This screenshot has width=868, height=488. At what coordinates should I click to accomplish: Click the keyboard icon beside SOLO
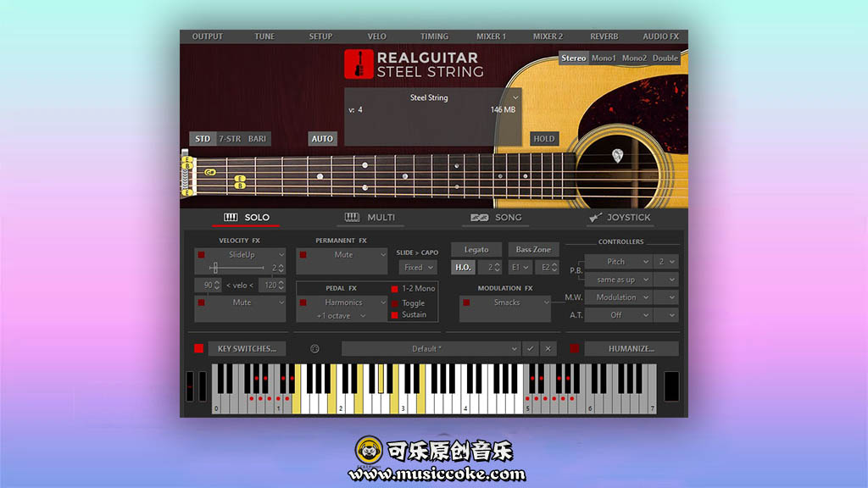point(231,218)
